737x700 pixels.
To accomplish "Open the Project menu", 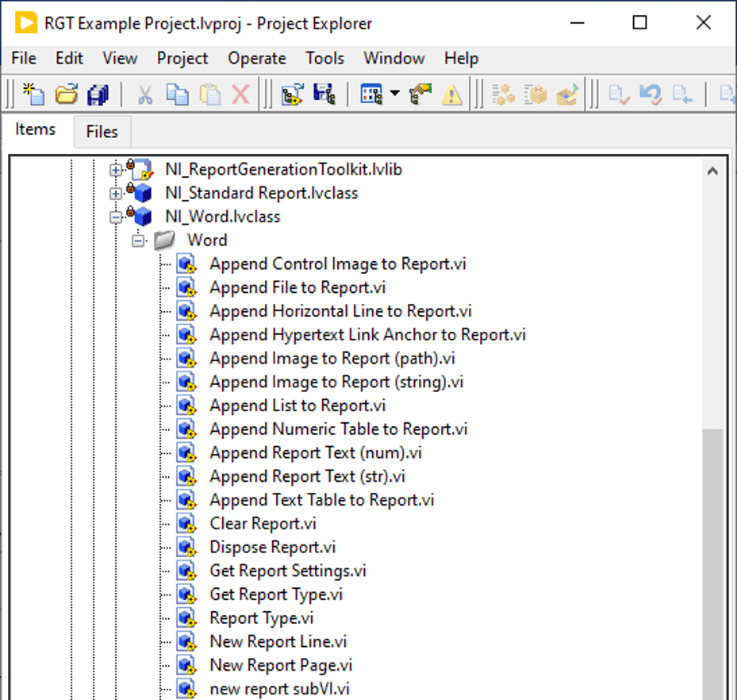I will point(182,58).
